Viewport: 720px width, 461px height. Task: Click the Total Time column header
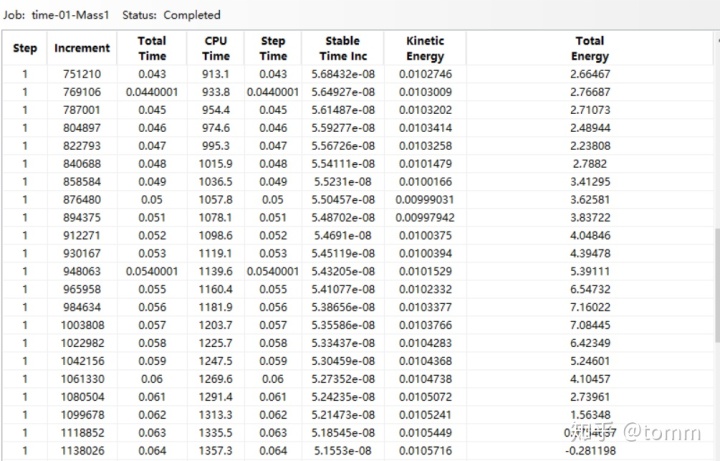(152, 48)
